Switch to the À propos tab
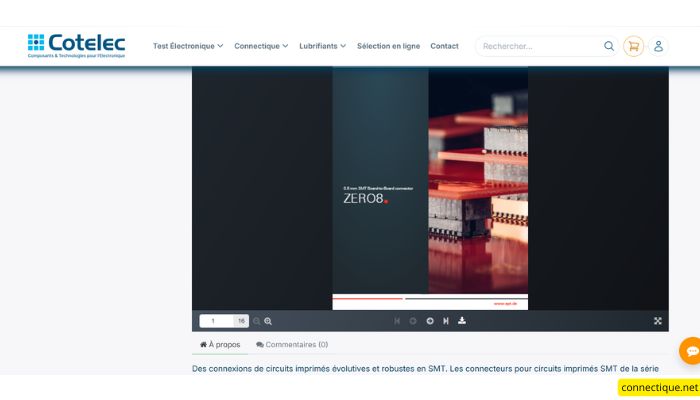This screenshot has height=400, width=700. 220,344
